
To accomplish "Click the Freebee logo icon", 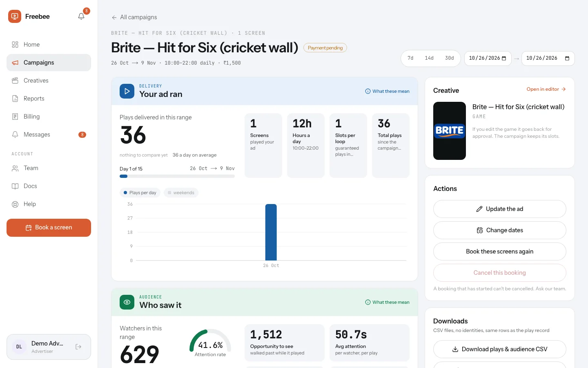I will point(15,16).
